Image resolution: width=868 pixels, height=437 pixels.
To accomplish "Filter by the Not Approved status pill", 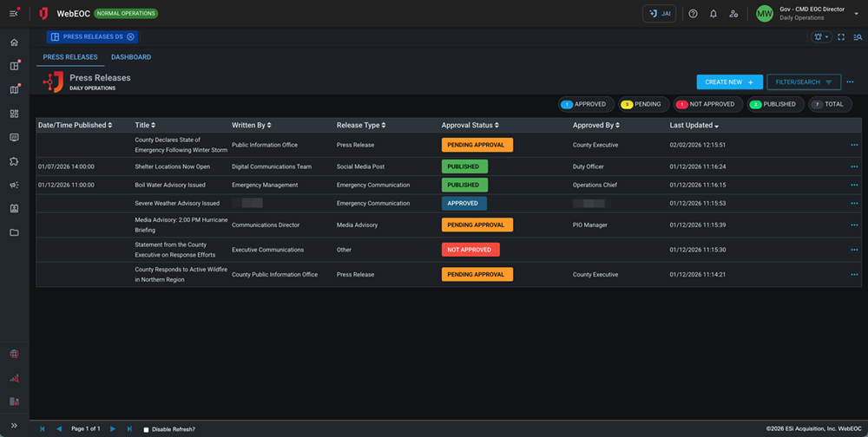I will pos(707,104).
